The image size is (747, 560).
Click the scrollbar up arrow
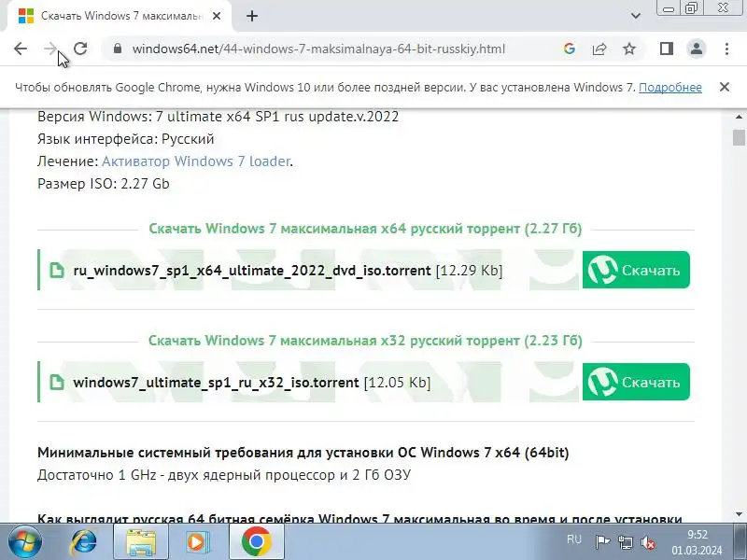coord(739,117)
